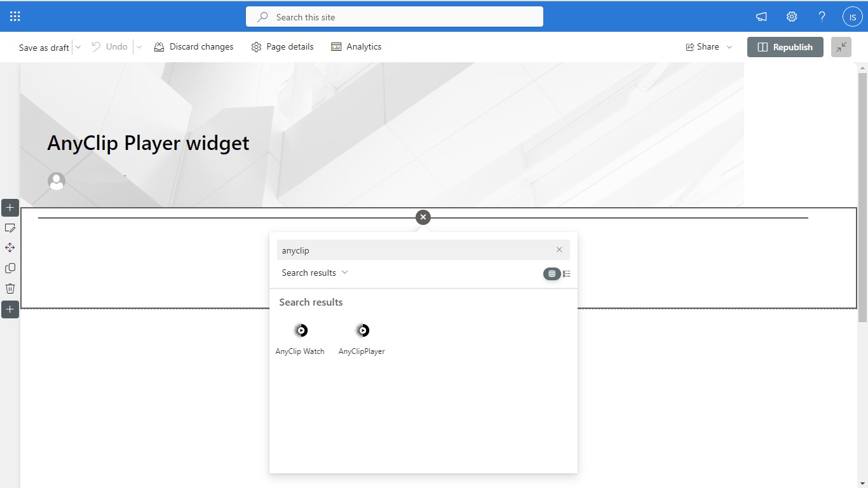Click the collapse arrows icon beside Republish
Screen dimensions: 868x488
coord(841,47)
